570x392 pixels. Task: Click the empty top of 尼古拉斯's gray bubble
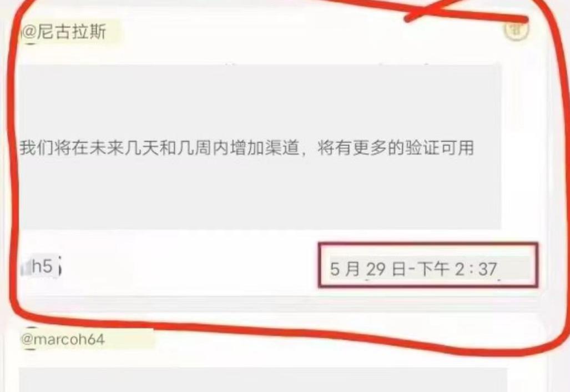260,98
